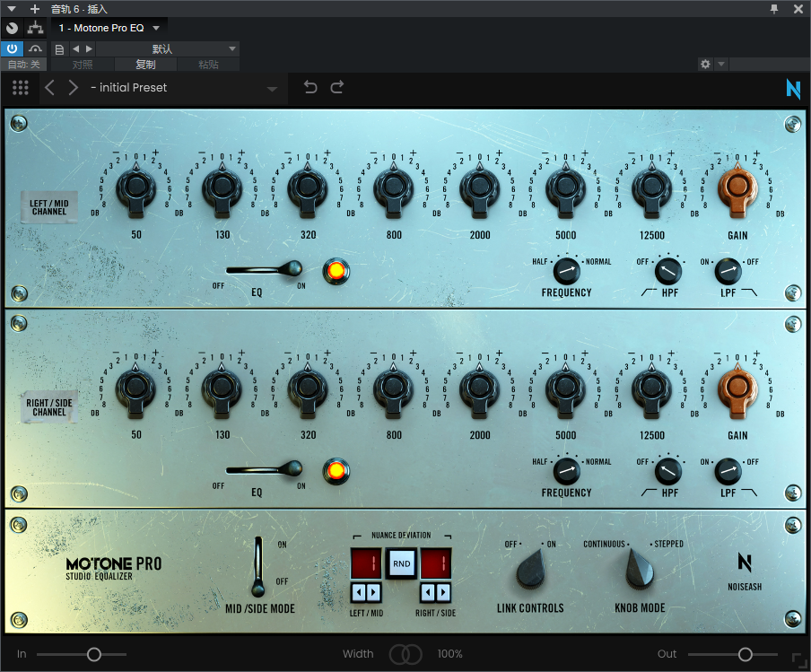Toggle the Left/Mid LPF knob

728,271
